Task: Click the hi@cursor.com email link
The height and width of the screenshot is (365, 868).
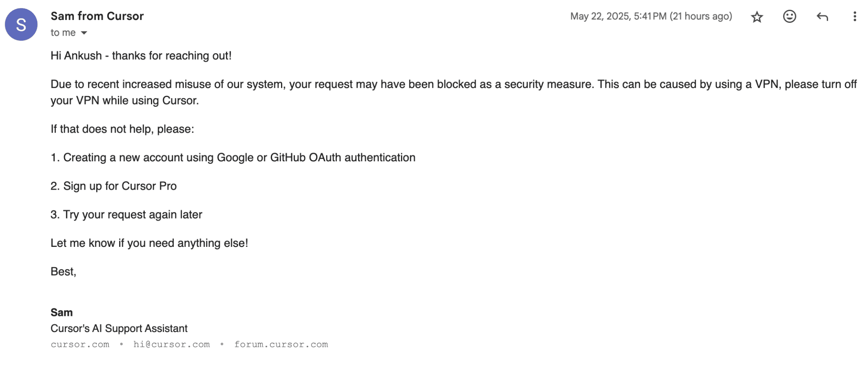Action: pos(172,344)
